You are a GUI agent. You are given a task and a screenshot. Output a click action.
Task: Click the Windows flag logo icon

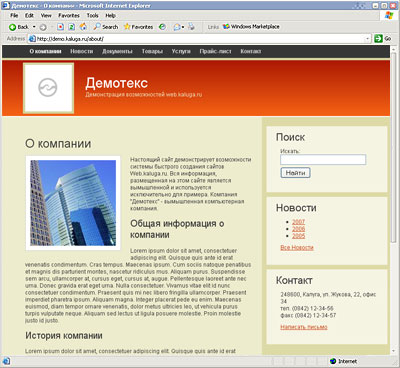pos(389,15)
